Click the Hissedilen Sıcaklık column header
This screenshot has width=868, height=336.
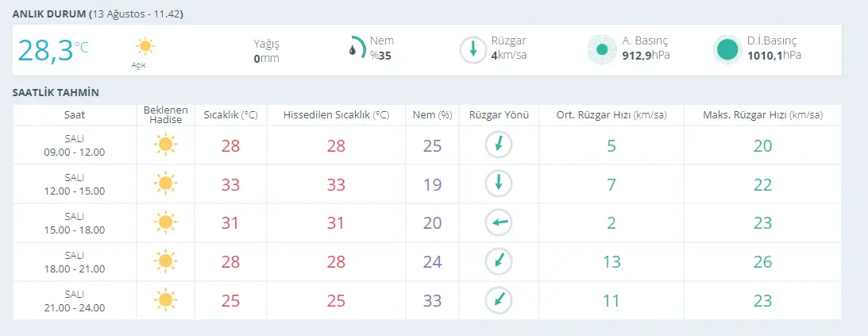(336, 115)
